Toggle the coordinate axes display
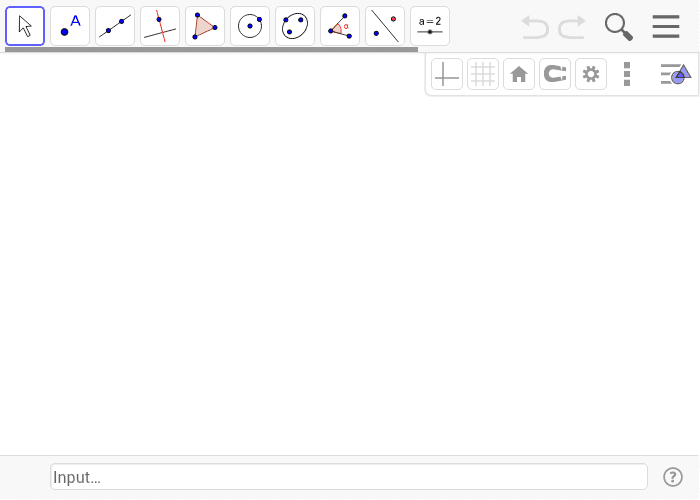700x500 pixels. 447,74
